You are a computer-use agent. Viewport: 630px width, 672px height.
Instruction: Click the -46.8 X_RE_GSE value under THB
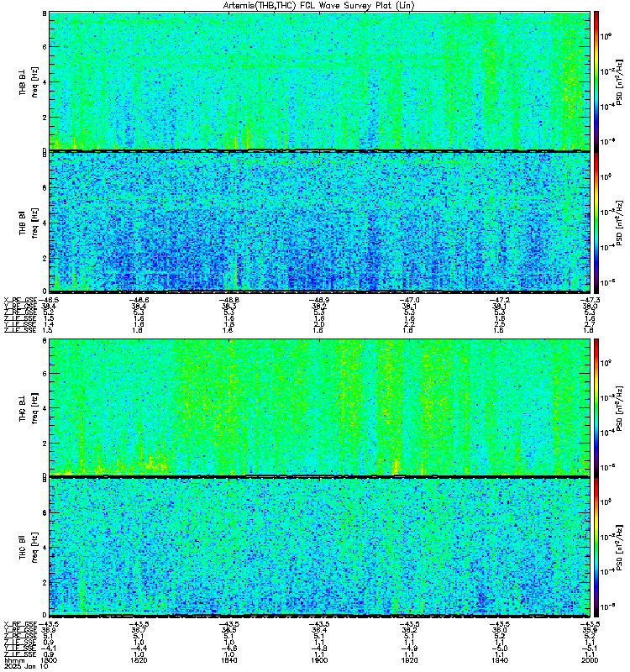pyautogui.click(x=228, y=301)
